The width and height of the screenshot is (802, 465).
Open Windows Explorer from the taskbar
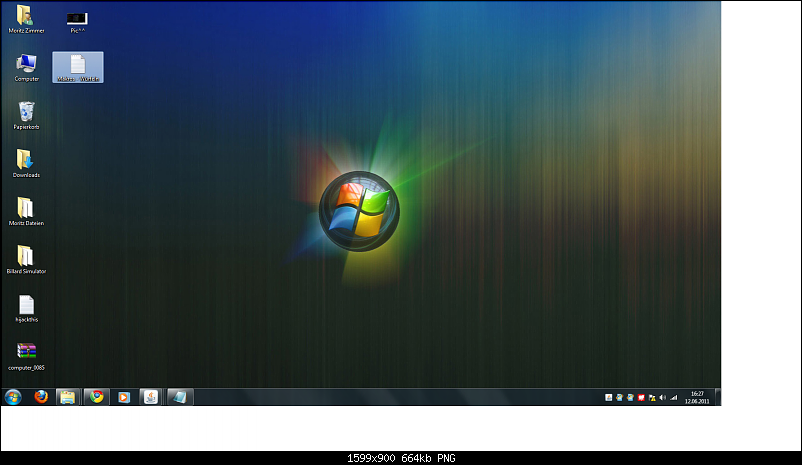click(x=68, y=397)
